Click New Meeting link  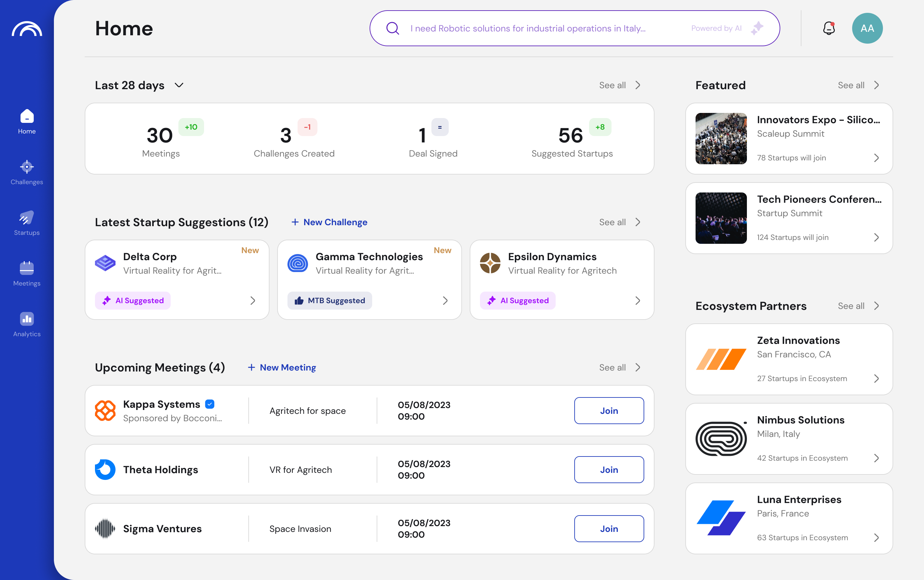coord(282,368)
